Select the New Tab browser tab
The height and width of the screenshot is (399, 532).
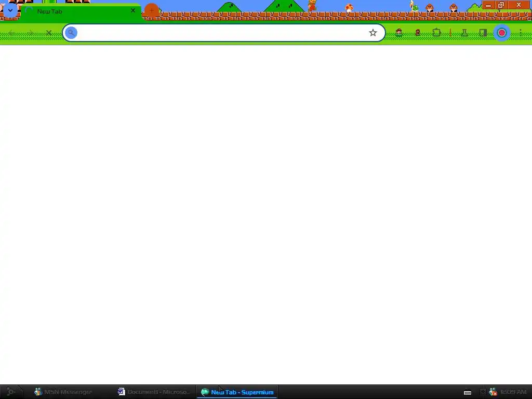pyautogui.click(x=81, y=11)
